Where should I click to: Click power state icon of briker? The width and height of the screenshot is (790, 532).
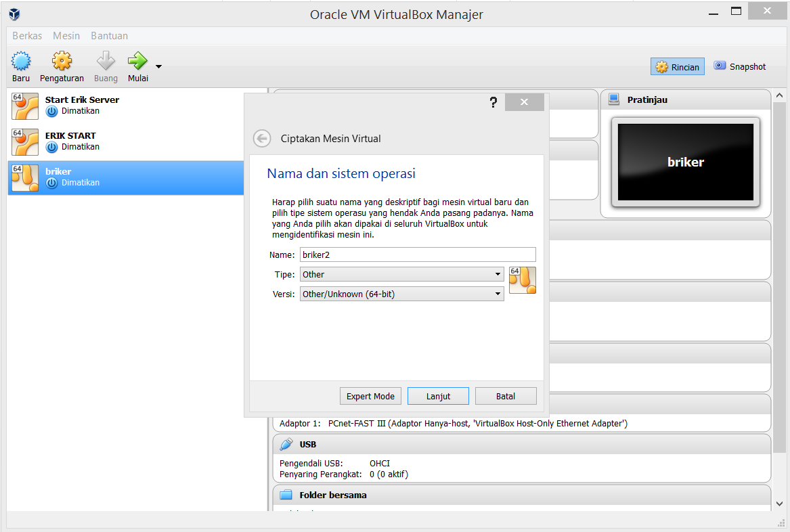51,183
